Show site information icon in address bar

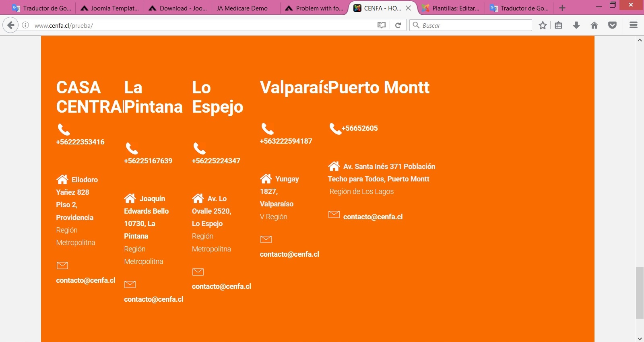point(25,25)
